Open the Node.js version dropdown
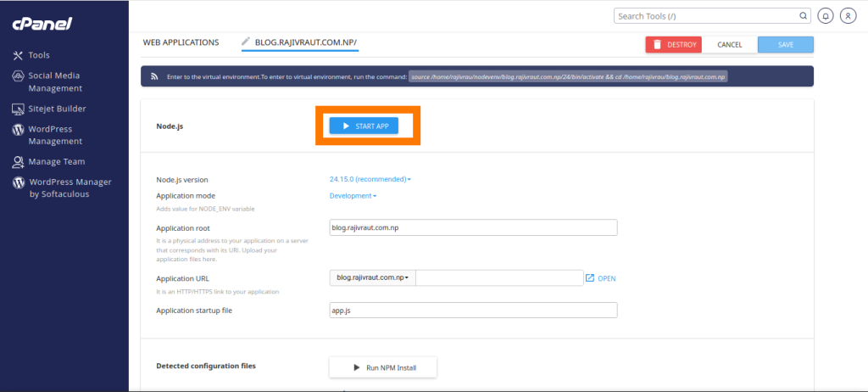 tap(370, 179)
